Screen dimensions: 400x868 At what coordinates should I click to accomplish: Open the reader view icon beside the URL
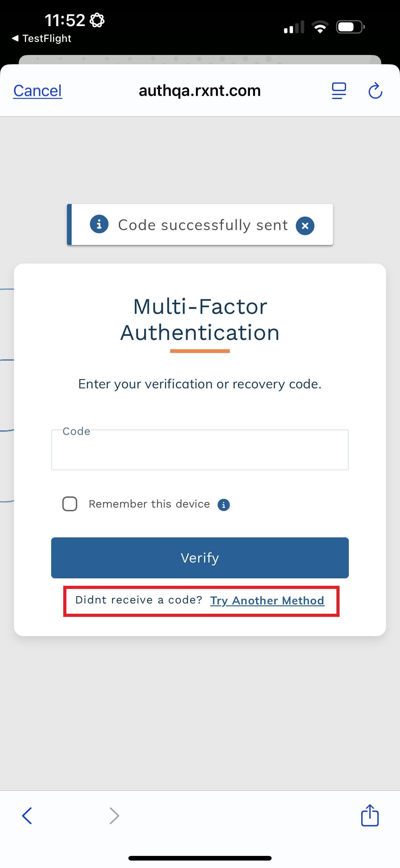coord(339,91)
